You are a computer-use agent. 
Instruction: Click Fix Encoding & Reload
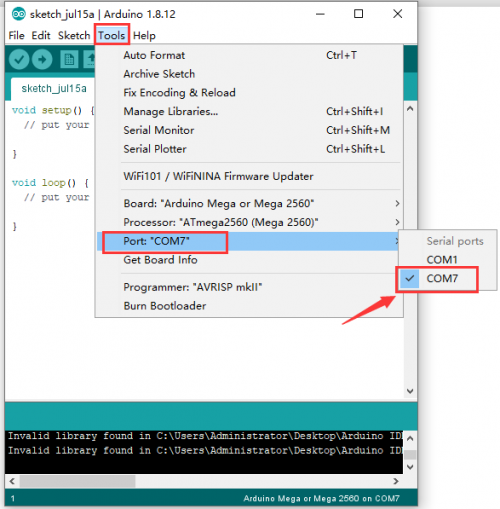(249, 93)
